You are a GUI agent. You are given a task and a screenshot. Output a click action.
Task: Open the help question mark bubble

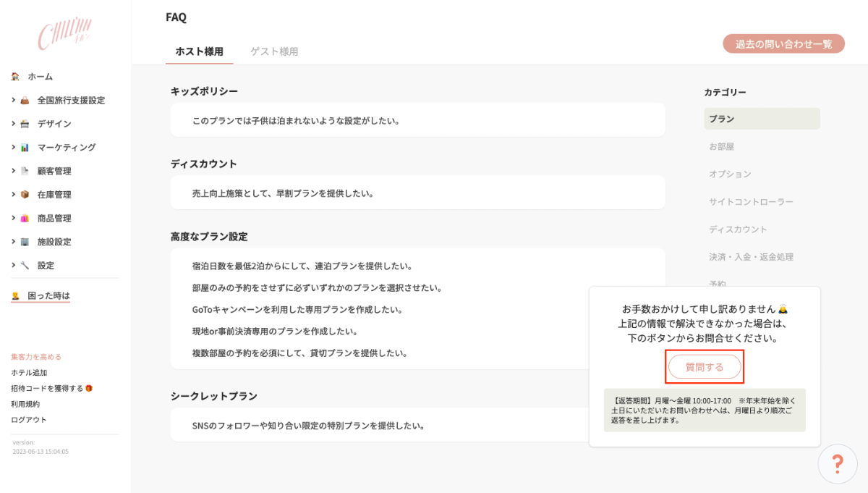837,464
